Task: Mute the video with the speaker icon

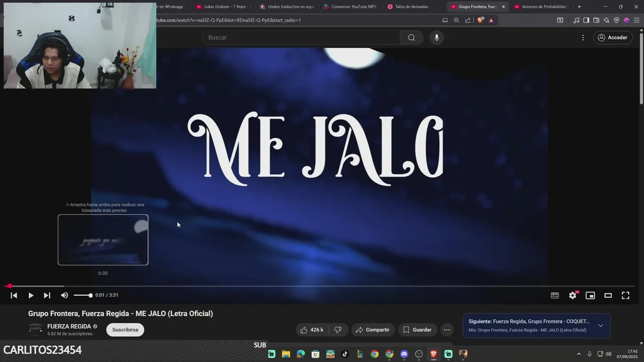Action: (64, 296)
